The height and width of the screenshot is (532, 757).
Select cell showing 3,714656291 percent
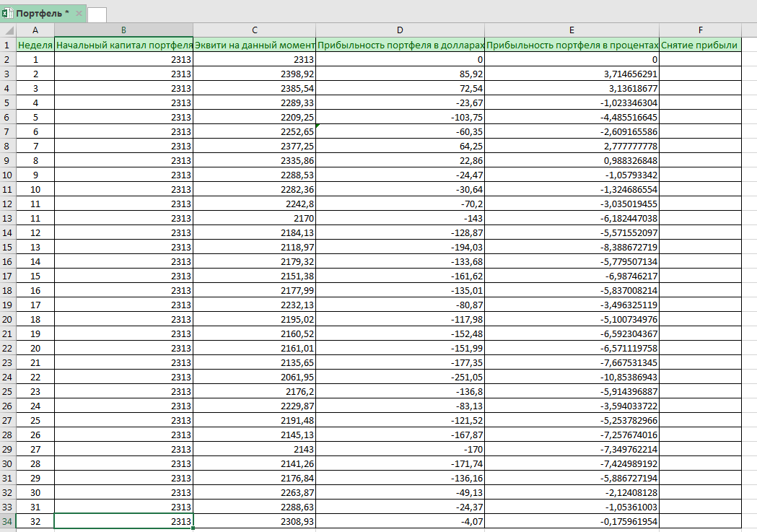click(572, 74)
